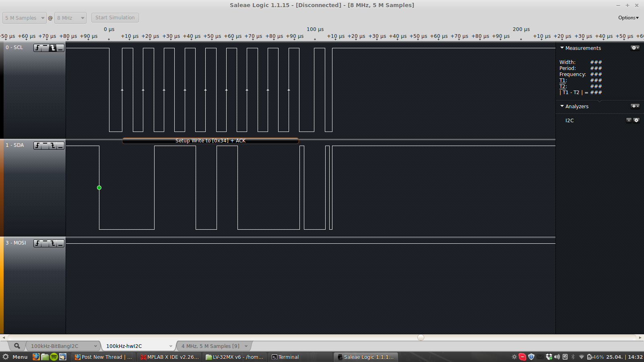Open the file manager launcher in panel

click(x=45, y=357)
